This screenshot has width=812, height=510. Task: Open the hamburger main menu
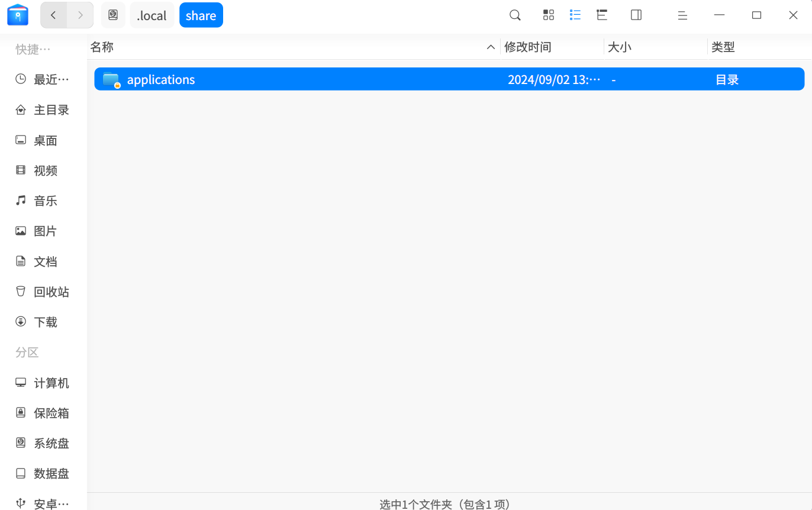pyautogui.click(x=682, y=15)
